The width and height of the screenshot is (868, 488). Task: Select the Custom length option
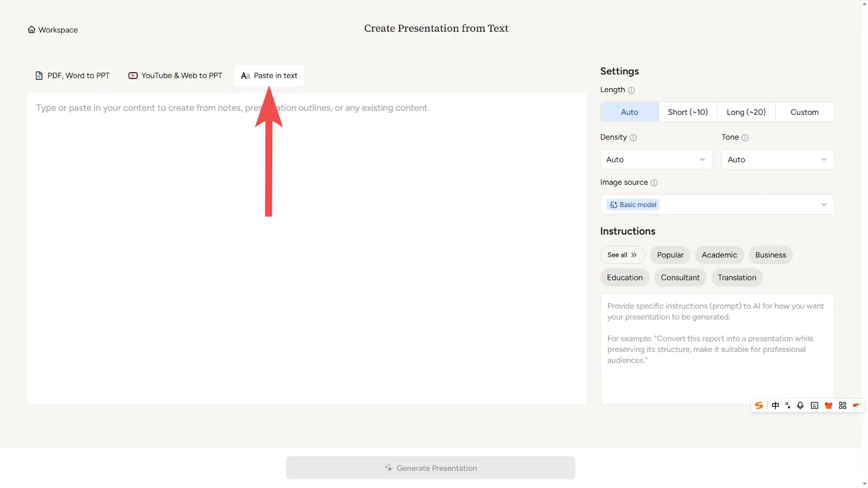coord(804,112)
